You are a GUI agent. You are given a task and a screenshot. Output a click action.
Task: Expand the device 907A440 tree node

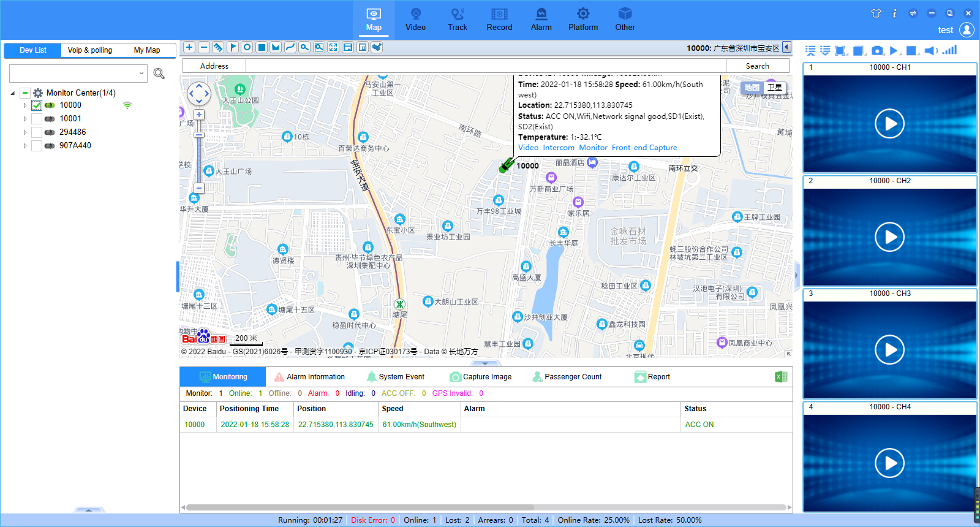[25, 146]
